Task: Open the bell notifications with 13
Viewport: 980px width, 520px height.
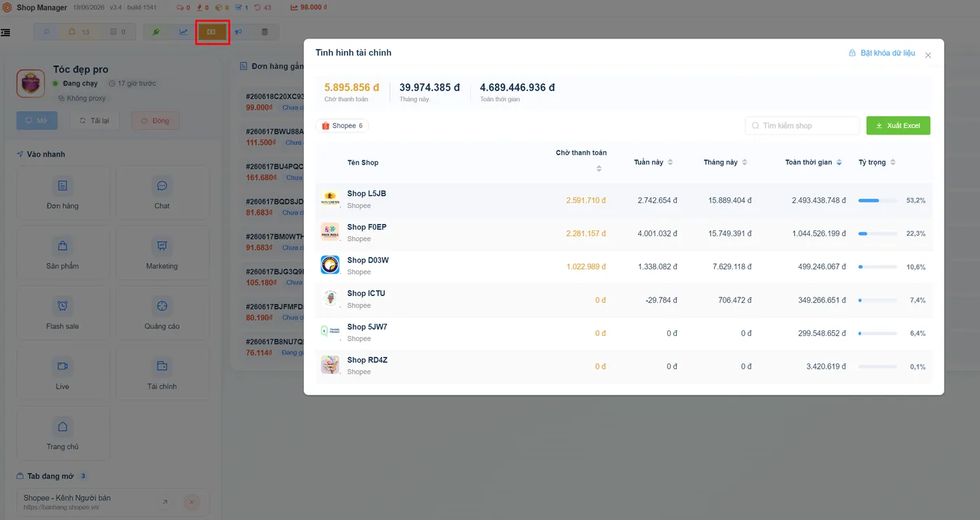Action: (78, 32)
